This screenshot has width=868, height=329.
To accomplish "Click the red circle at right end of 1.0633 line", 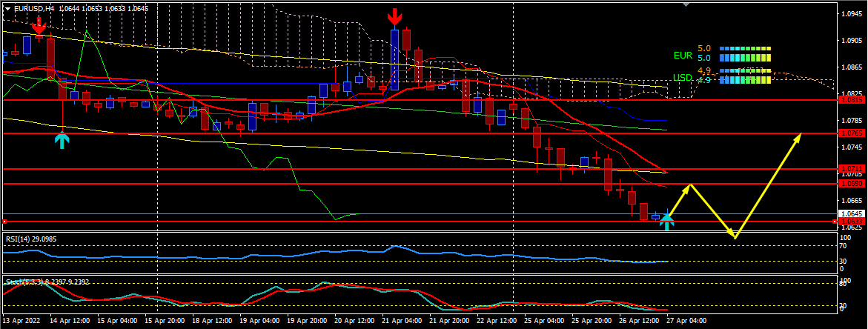I will tap(837, 222).
